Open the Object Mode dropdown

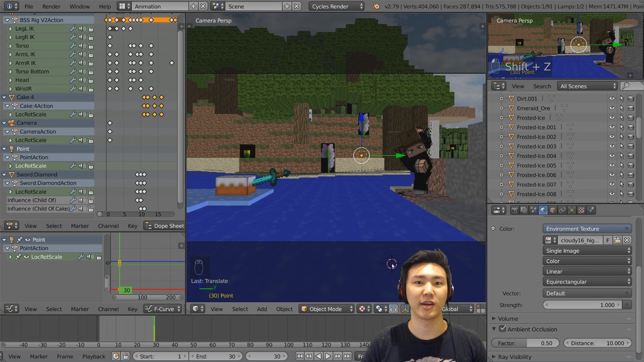327,309
